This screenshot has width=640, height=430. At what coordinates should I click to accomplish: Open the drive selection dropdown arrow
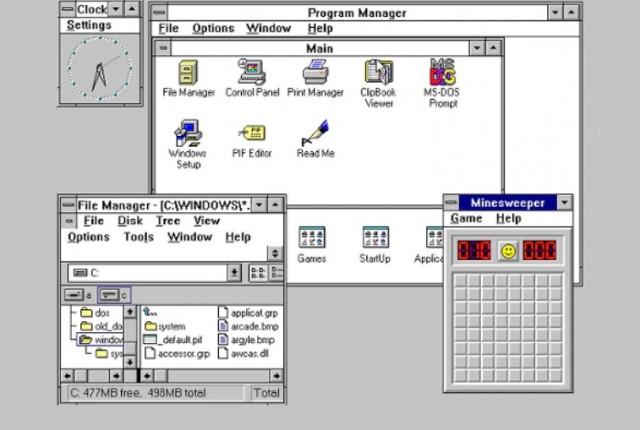234,272
